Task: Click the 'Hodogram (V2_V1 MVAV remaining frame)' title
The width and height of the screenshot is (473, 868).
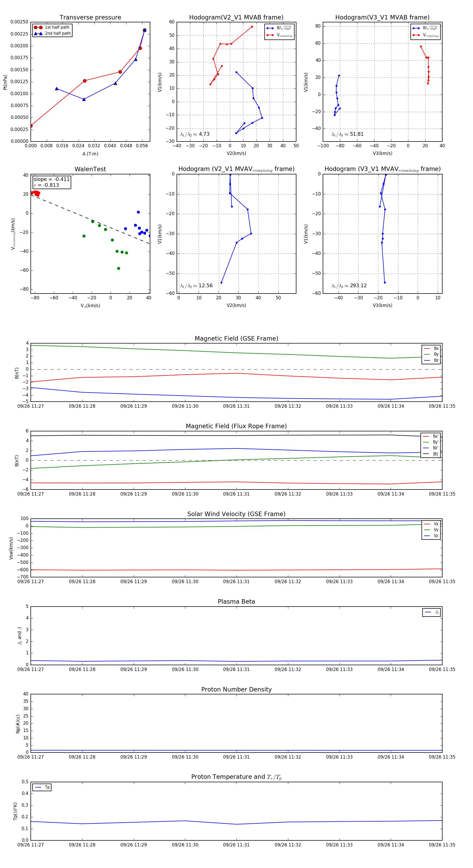Action: (x=236, y=169)
